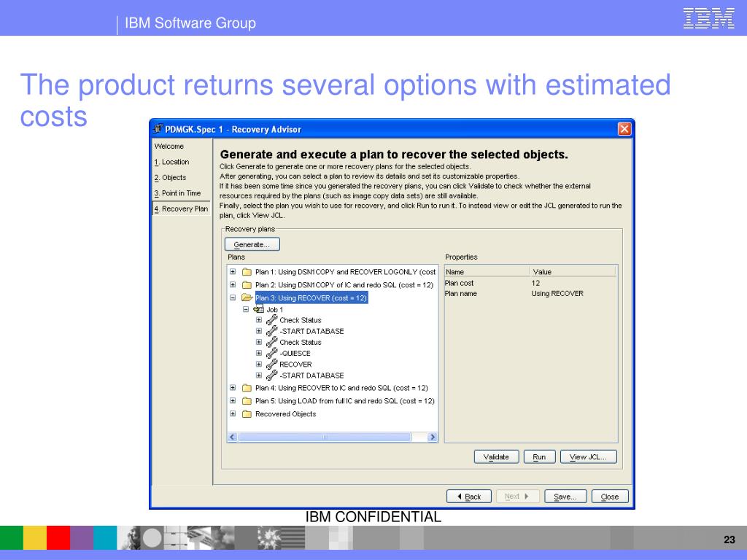The height and width of the screenshot is (560, 747).
Task: Click the Save... button
Action: click(x=565, y=496)
